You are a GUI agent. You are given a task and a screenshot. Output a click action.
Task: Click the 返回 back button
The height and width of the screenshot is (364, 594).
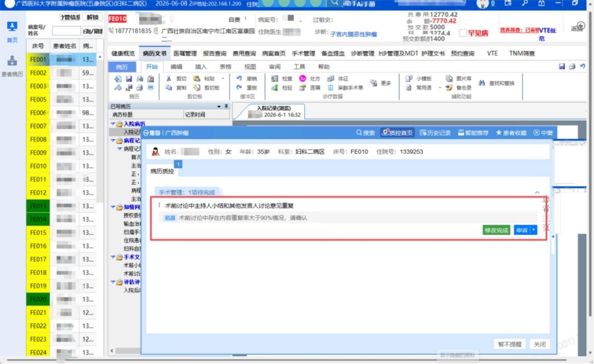tap(577, 28)
